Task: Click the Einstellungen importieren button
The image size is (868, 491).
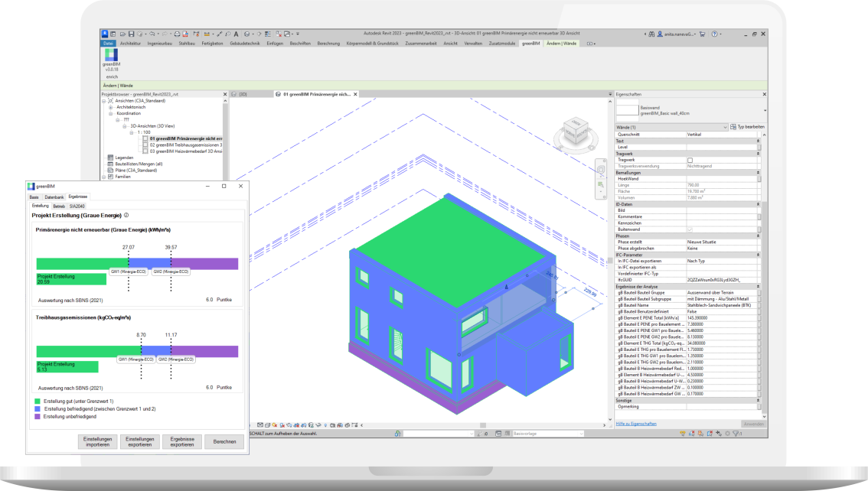Action: pos(97,442)
